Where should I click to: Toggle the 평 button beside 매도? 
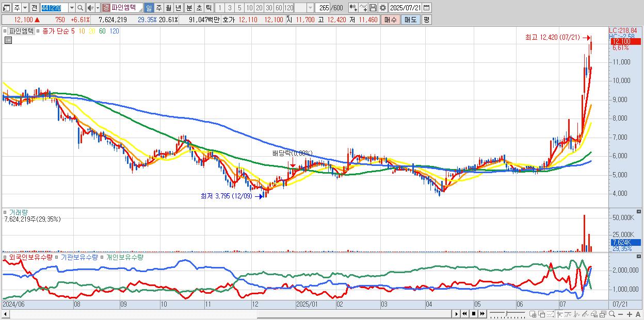pos(426,20)
